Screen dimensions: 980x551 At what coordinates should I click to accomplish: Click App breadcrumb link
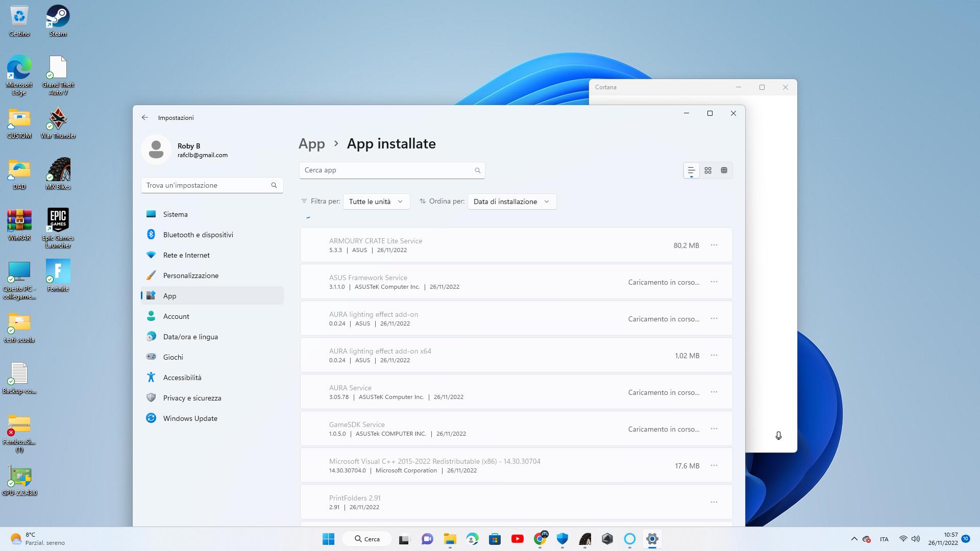point(311,144)
